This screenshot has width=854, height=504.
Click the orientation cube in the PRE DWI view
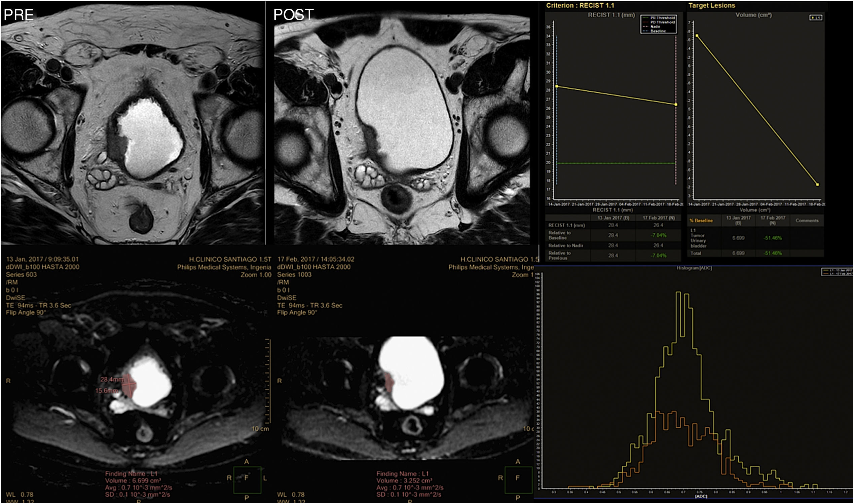247,479
